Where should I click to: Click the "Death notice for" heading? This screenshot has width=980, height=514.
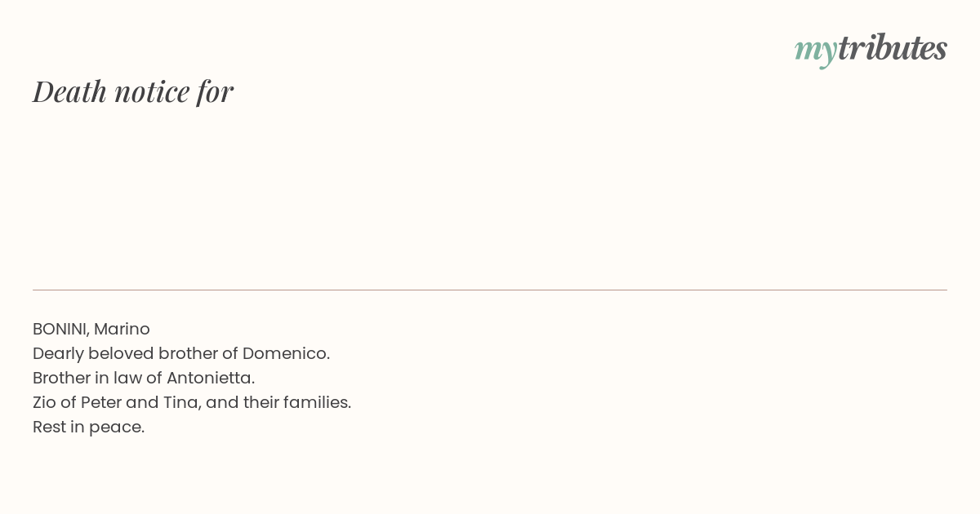pos(133,91)
